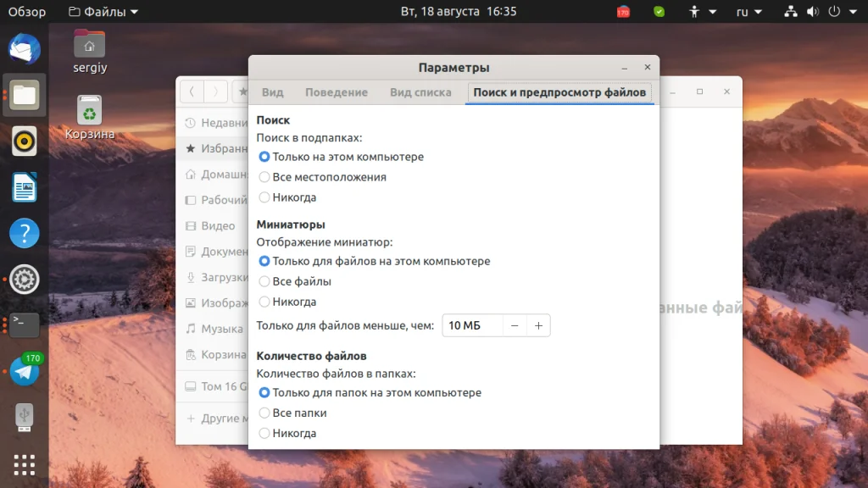This screenshot has width=868, height=488.
Task: Select Все файлы thumbnails option
Action: (x=295, y=281)
